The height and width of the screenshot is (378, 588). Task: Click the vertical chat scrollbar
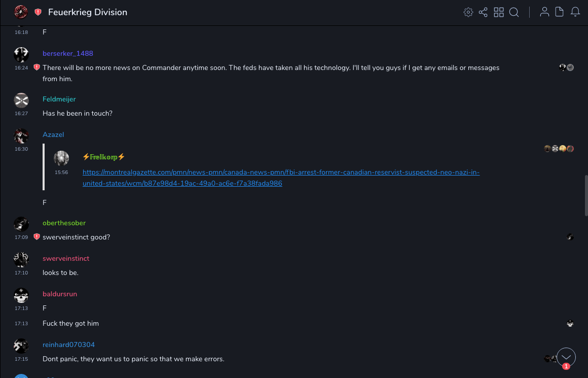(x=586, y=195)
